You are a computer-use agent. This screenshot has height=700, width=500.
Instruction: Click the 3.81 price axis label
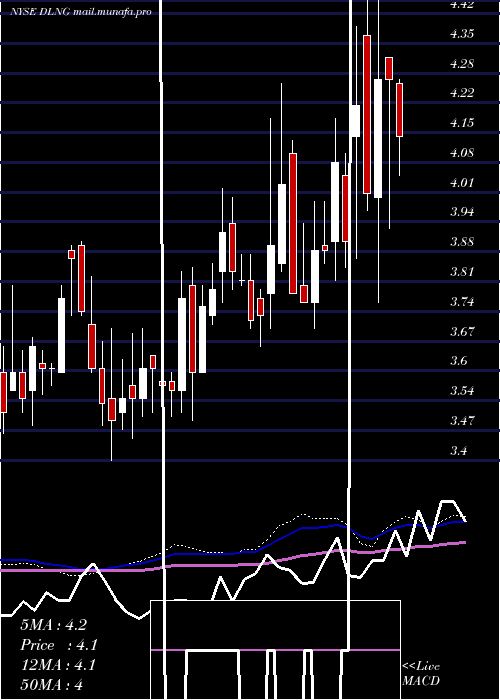pyautogui.click(x=462, y=271)
